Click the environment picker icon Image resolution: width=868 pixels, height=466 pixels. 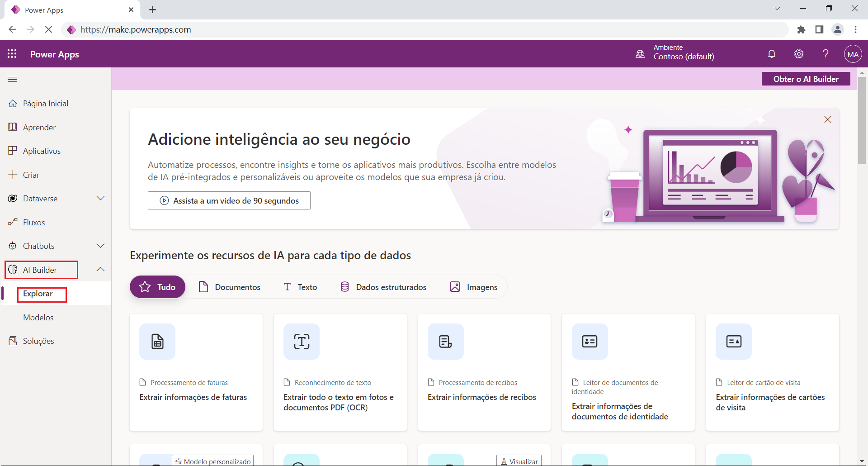pyautogui.click(x=640, y=54)
